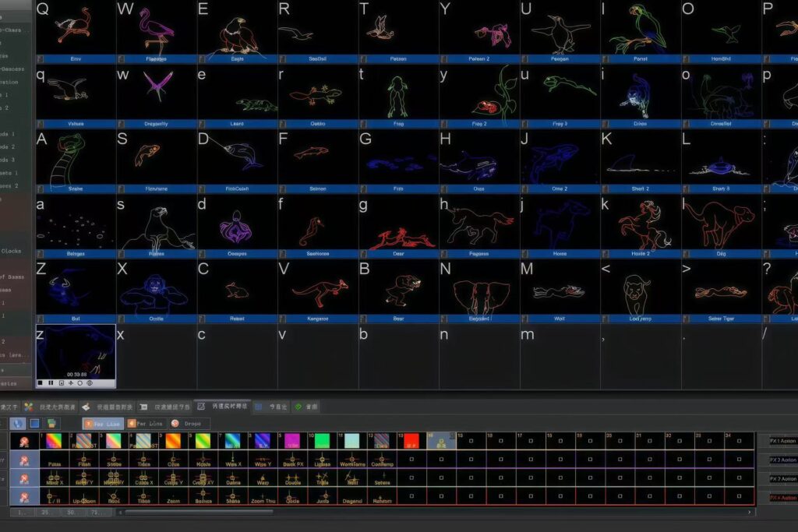Click the Wave X effect icon
This screenshot has height=532, width=798.
coord(232,460)
